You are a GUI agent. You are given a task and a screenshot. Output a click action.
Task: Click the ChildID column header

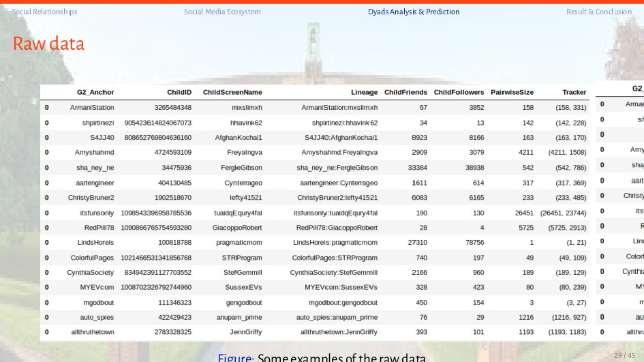[179, 92]
